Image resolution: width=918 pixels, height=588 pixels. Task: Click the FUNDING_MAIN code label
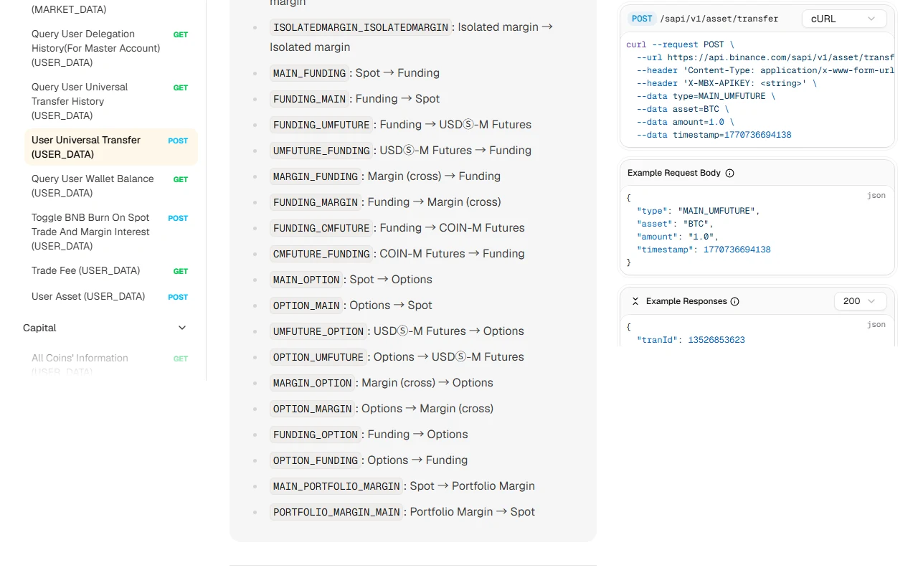click(309, 99)
